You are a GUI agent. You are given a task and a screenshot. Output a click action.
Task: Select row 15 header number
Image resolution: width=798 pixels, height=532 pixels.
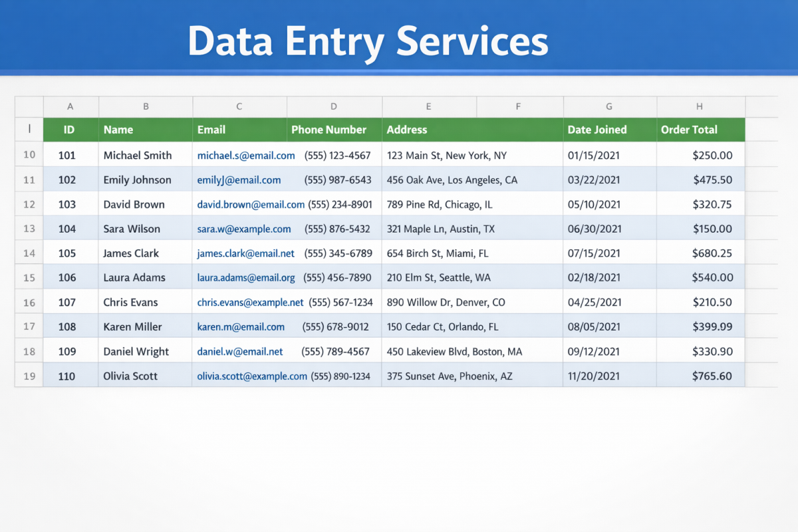tap(29, 278)
